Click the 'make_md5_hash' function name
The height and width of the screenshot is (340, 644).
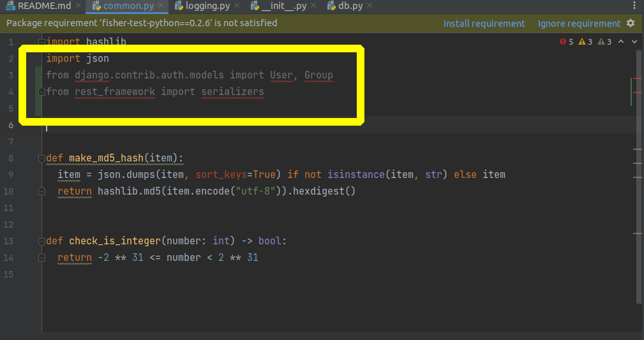(x=106, y=158)
